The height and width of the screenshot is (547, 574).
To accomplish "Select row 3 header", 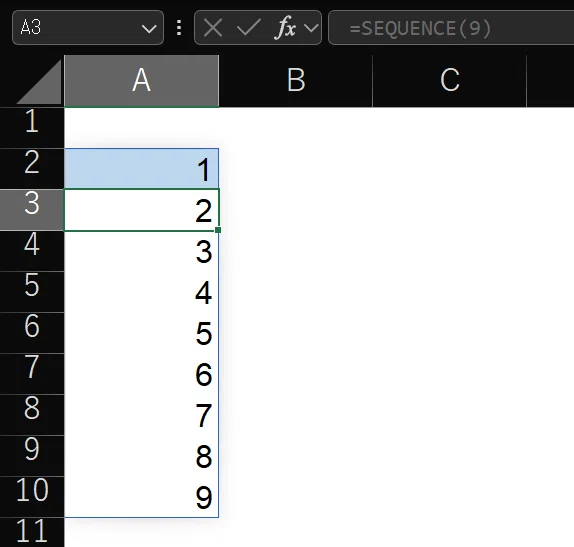I will [x=32, y=210].
